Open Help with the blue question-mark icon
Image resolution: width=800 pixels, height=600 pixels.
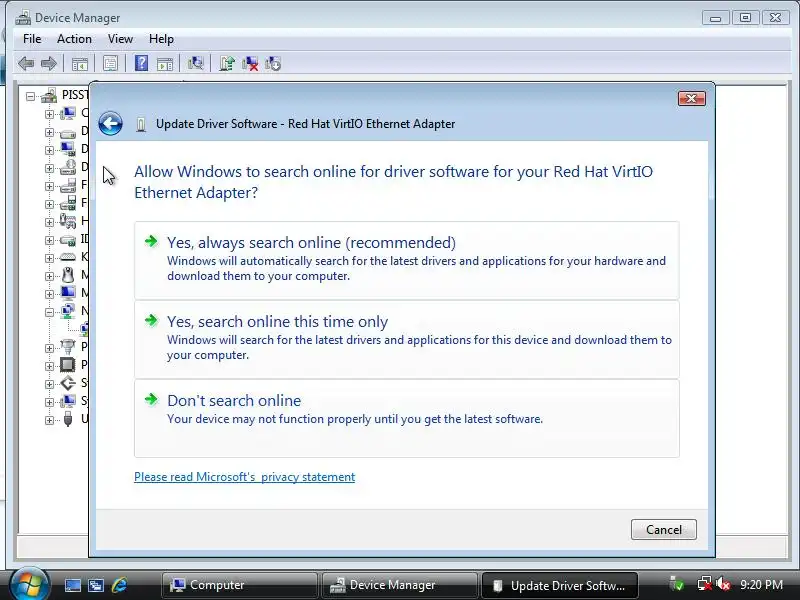coord(141,63)
